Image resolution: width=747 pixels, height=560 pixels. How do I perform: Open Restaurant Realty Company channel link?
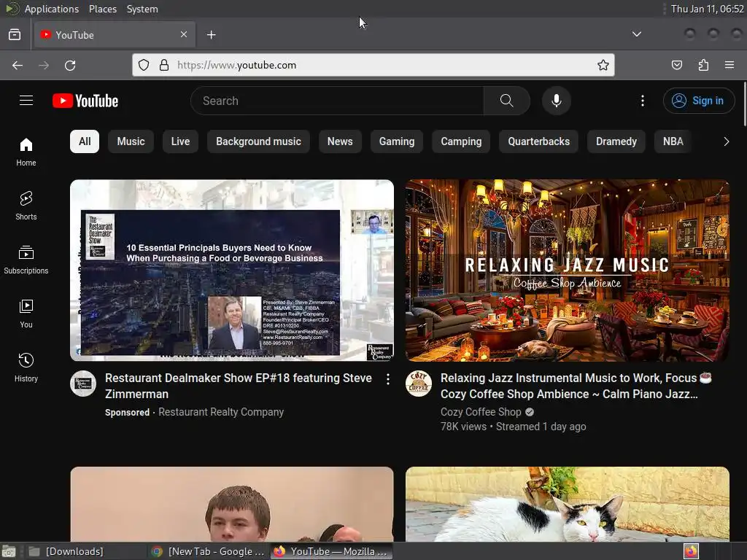(x=221, y=412)
